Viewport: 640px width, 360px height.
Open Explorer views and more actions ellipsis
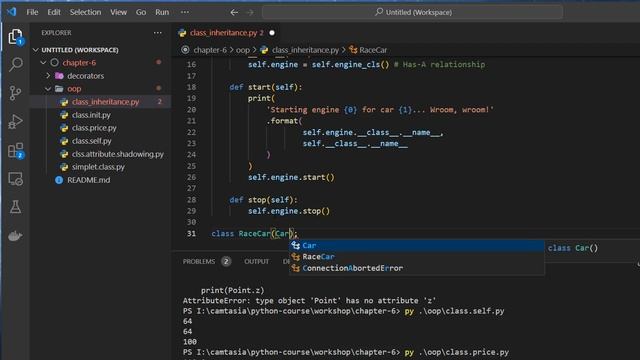158,33
